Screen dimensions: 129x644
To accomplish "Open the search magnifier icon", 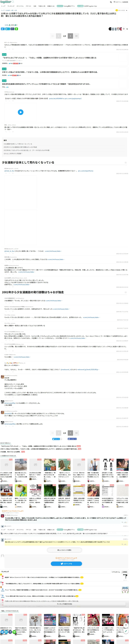I will click(111, 2).
